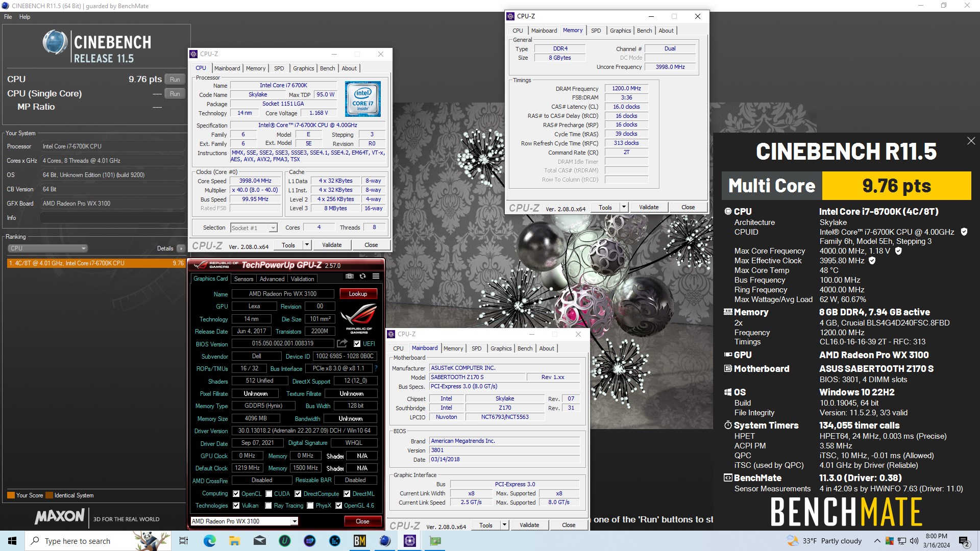
Task: Open SPD tab in the CPU-Z Memory window
Action: point(596,31)
